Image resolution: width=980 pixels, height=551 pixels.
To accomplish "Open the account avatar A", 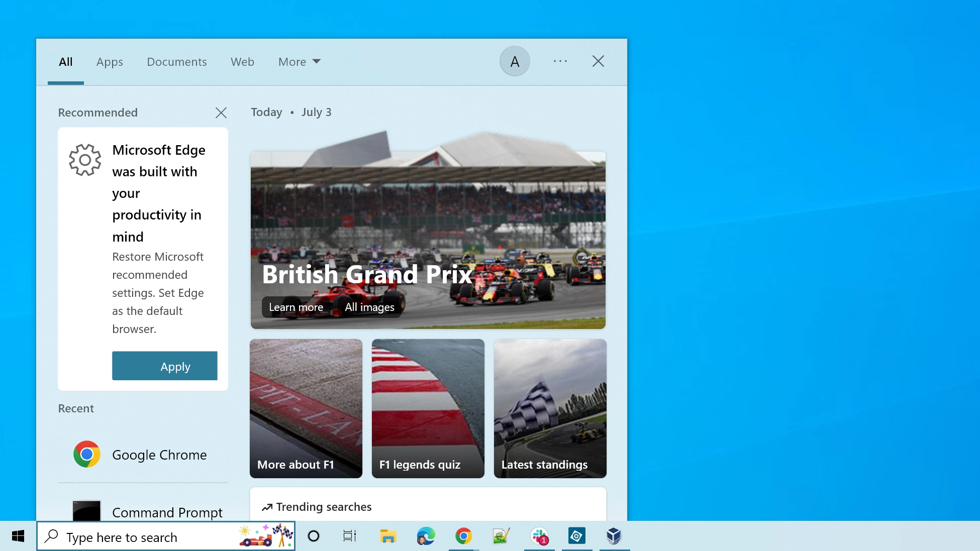I will [515, 61].
